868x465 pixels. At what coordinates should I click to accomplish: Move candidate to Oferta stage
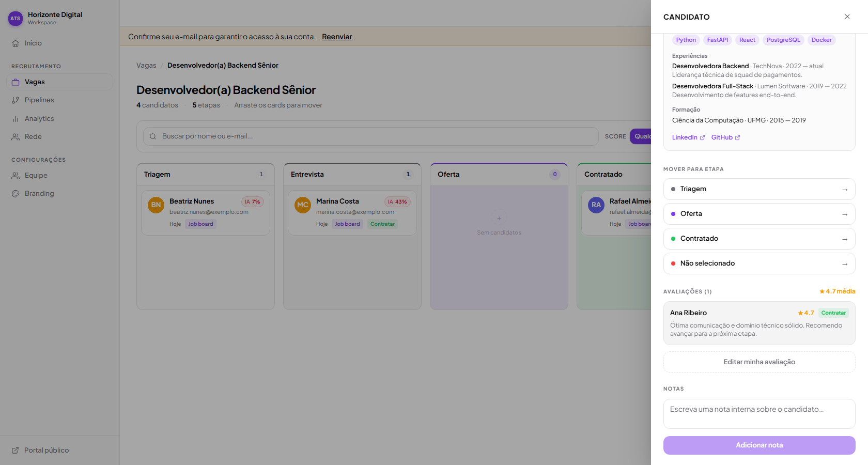point(759,214)
